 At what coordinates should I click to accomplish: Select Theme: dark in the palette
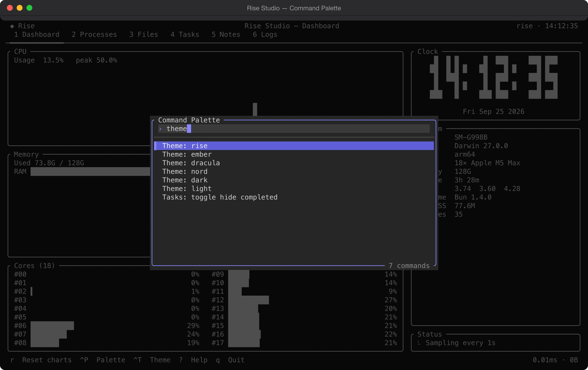pos(294,180)
